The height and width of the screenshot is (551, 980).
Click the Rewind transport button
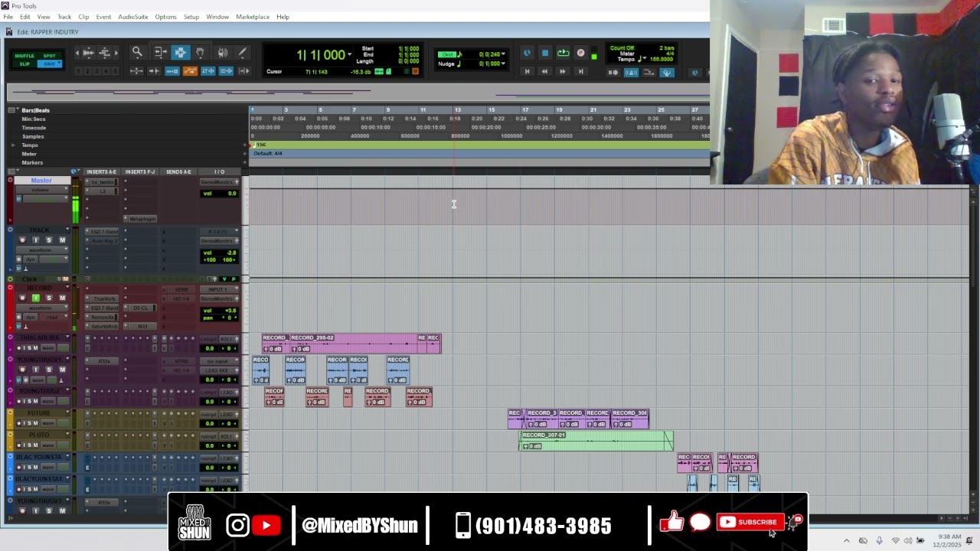pyautogui.click(x=544, y=71)
